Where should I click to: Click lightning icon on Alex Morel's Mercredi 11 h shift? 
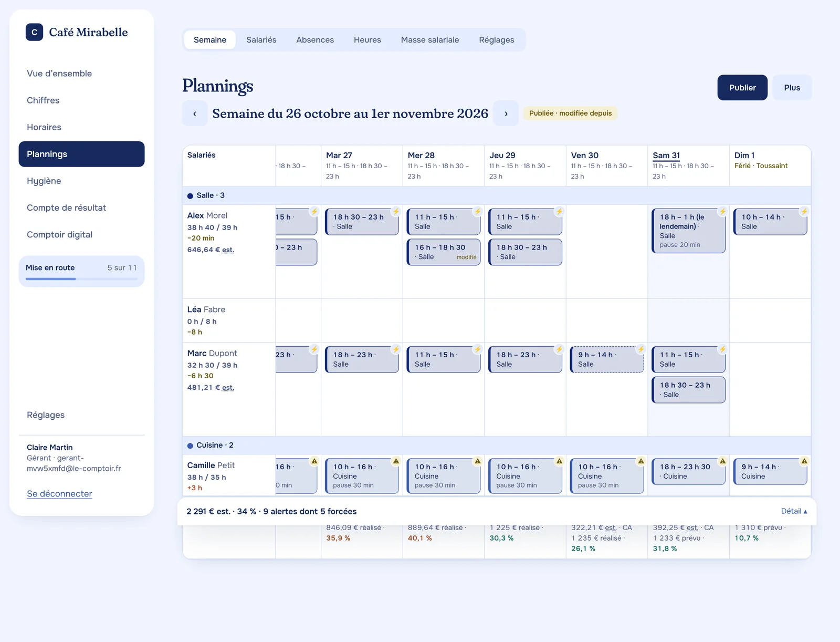(x=478, y=212)
